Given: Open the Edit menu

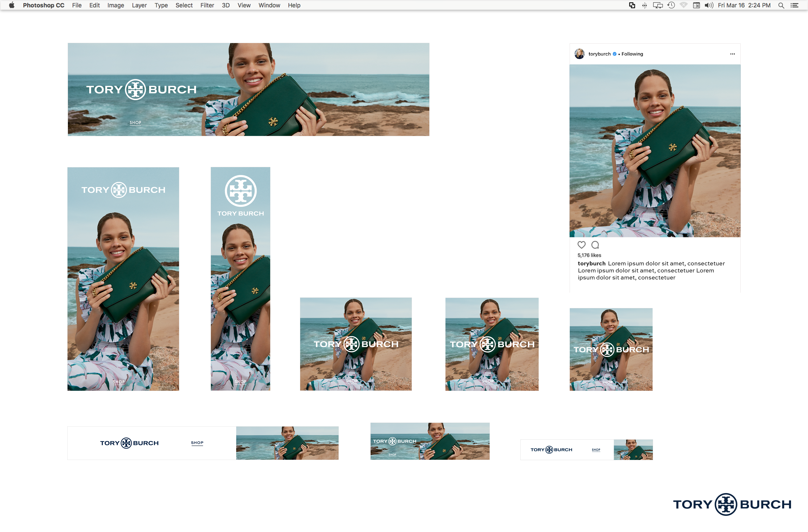Looking at the screenshot, I should tap(94, 5).
